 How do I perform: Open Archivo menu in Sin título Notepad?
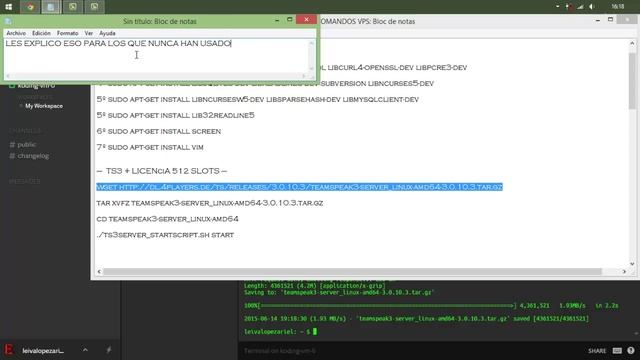pos(16,33)
